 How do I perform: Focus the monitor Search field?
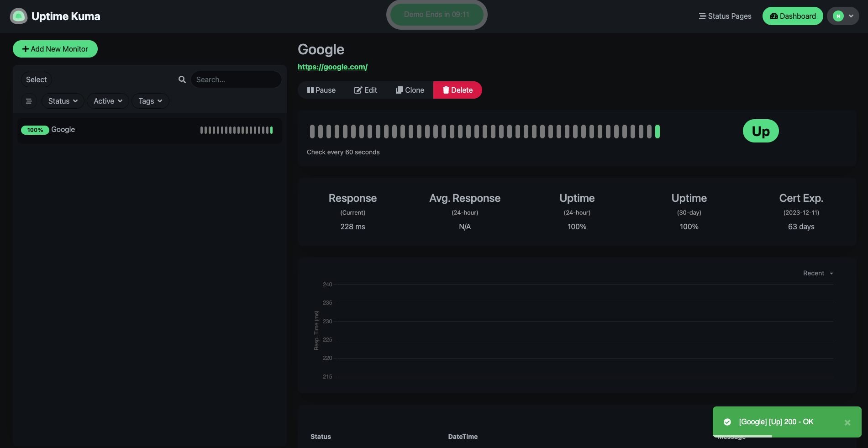[236, 79]
